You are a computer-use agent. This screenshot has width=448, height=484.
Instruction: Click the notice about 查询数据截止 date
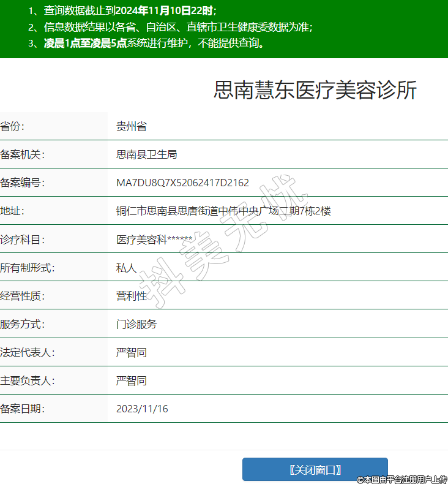click(x=122, y=10)
